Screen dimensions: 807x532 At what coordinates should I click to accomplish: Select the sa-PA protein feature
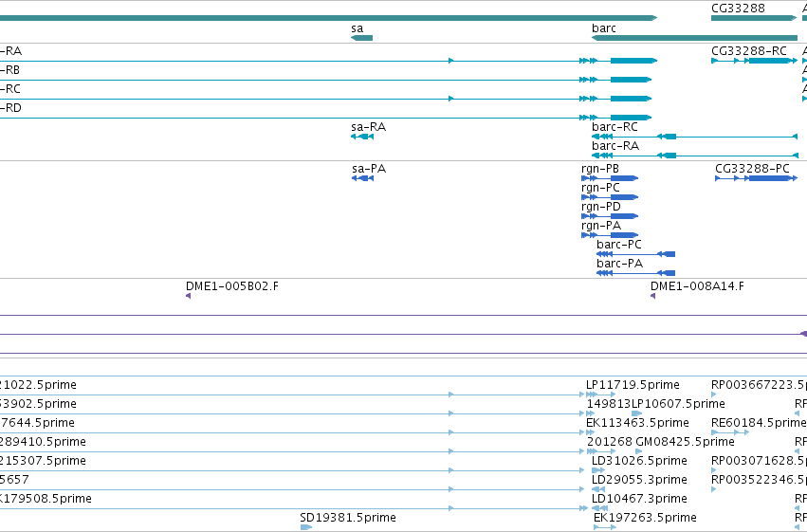(x=363, y=178)
